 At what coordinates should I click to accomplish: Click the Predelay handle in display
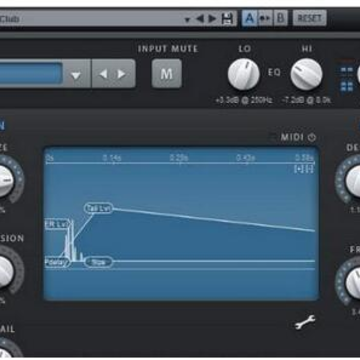(58, 262)
